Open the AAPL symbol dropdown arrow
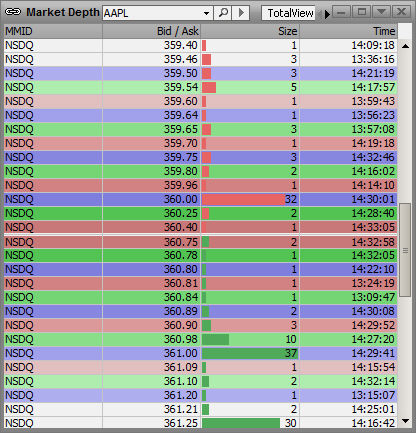 click(x=206, y=13)
